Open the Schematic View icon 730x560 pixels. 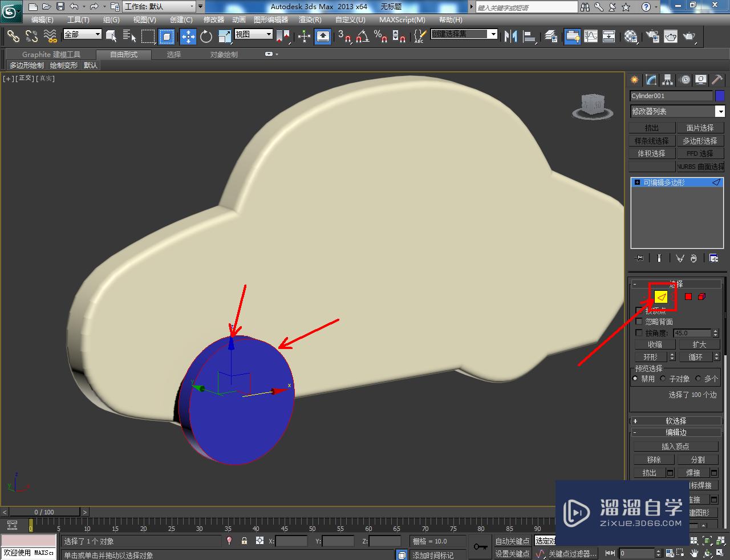[x=609, y=36]
